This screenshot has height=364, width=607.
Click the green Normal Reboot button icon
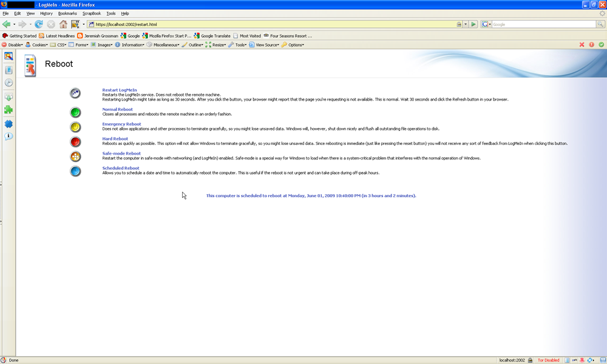coord(75,112)
